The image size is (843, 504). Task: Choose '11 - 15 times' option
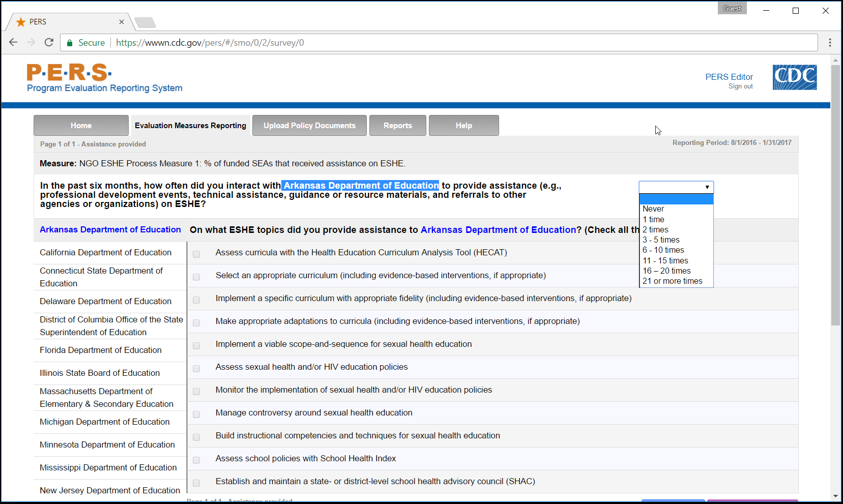point(676,260)
